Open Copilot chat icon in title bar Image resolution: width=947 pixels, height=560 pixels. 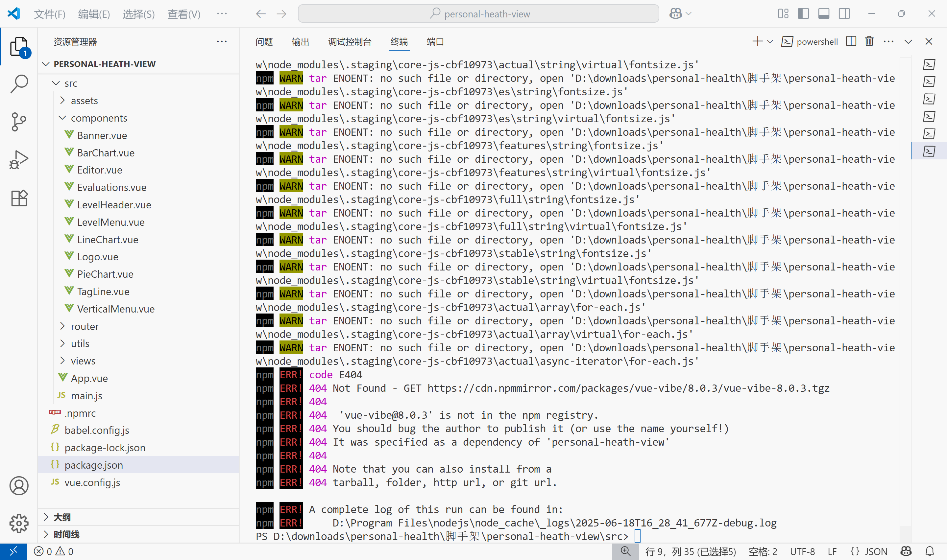(x=676, y=14)
